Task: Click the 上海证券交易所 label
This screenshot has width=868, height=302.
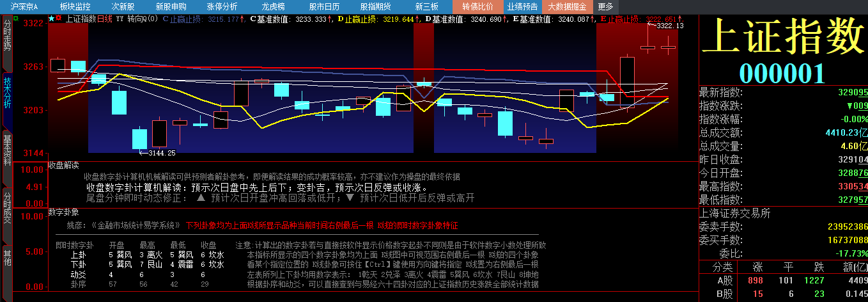Action: point(735,214)
